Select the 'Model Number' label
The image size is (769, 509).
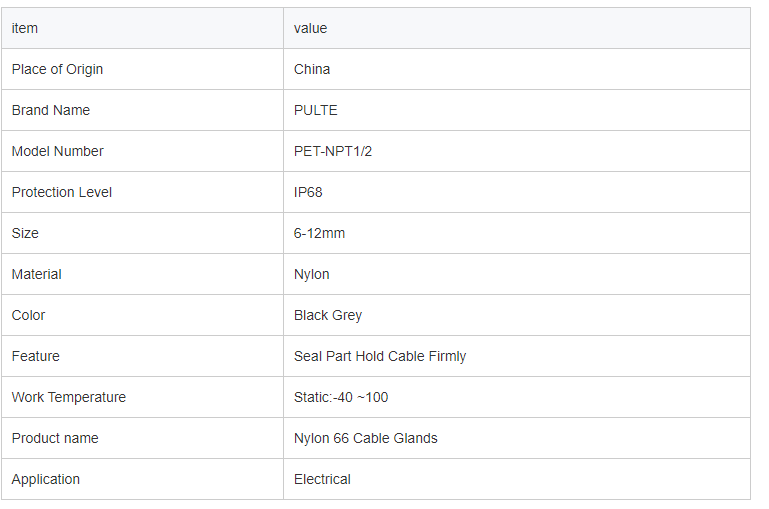point(58,151)
